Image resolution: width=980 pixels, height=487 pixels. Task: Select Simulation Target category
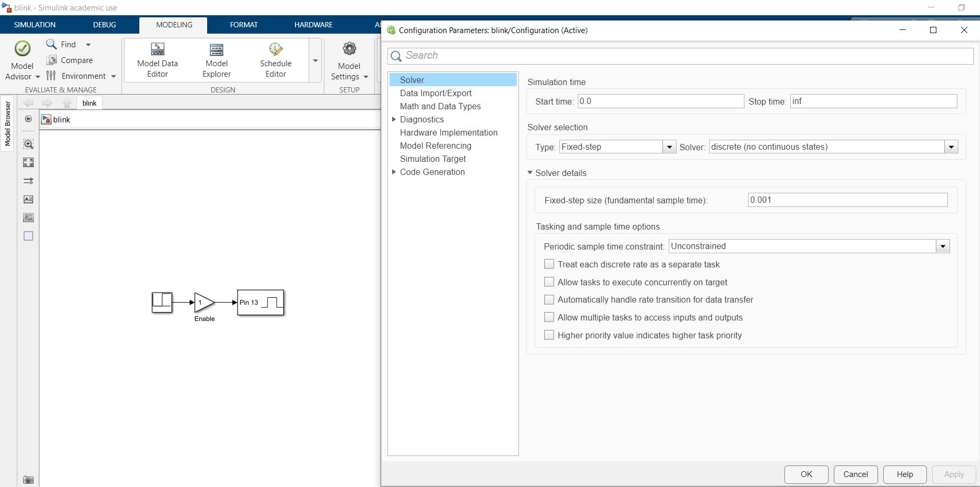[x=433, y=159]
